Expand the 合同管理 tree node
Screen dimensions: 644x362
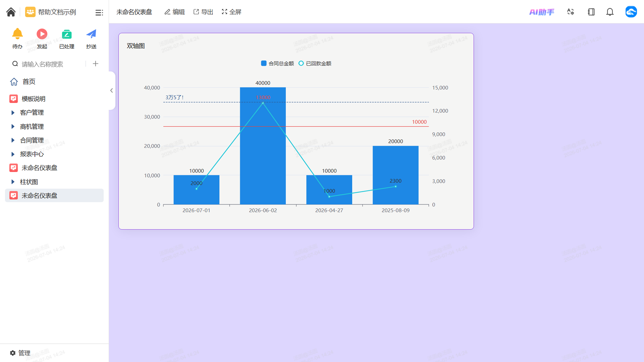(x=13, y=140)
